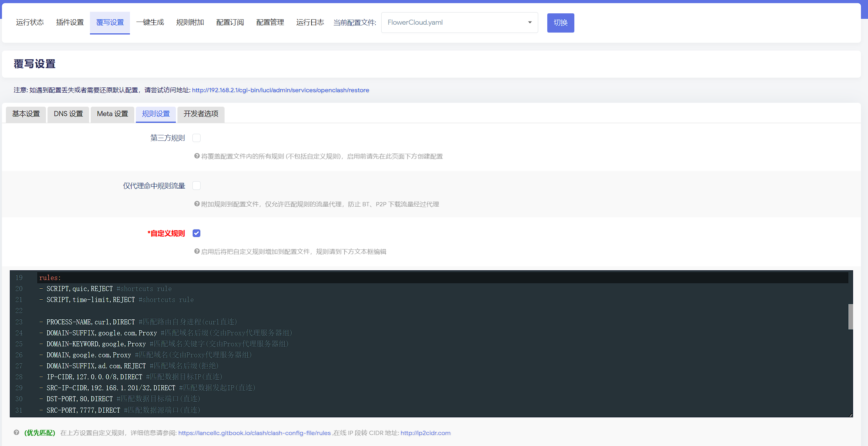This screenshot has height=446, width=868.
Task: Open the 配置订阅 menu item
Action: click(x=230, y=23)
